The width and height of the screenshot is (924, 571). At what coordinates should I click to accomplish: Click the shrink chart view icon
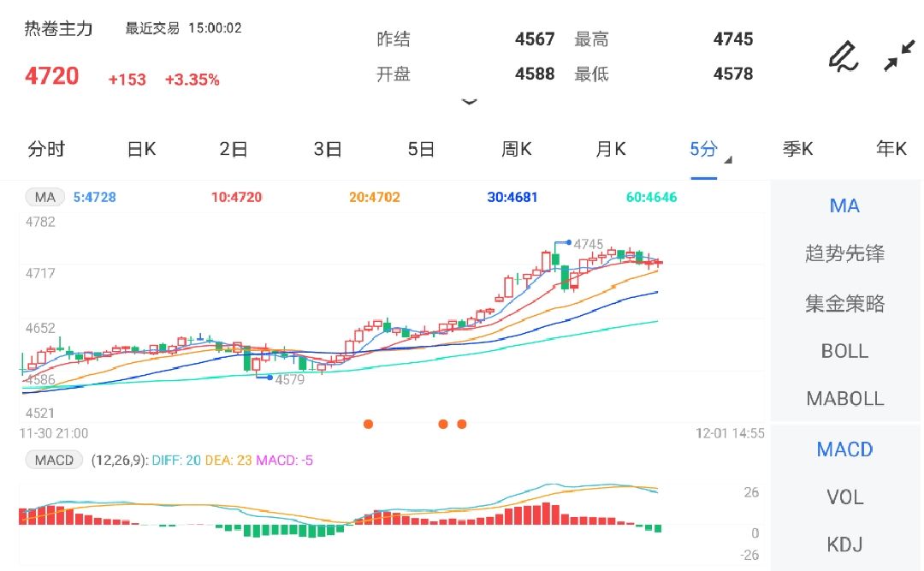(900, 57)
